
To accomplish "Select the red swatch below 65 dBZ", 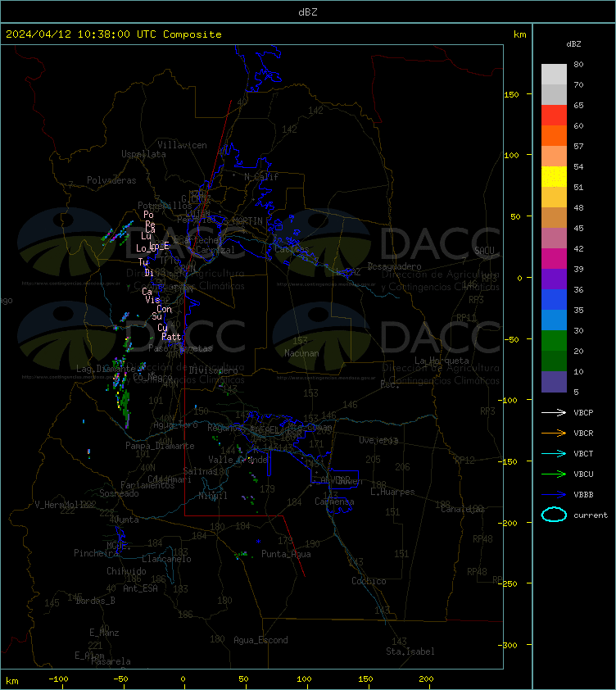I will tap(554, 115).
